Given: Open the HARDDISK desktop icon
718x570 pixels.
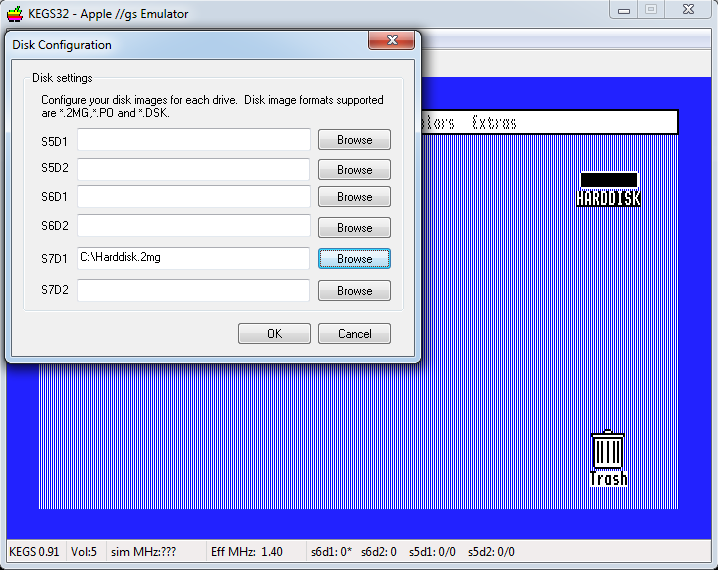Looking at the screenshot, I should (608, 187).
